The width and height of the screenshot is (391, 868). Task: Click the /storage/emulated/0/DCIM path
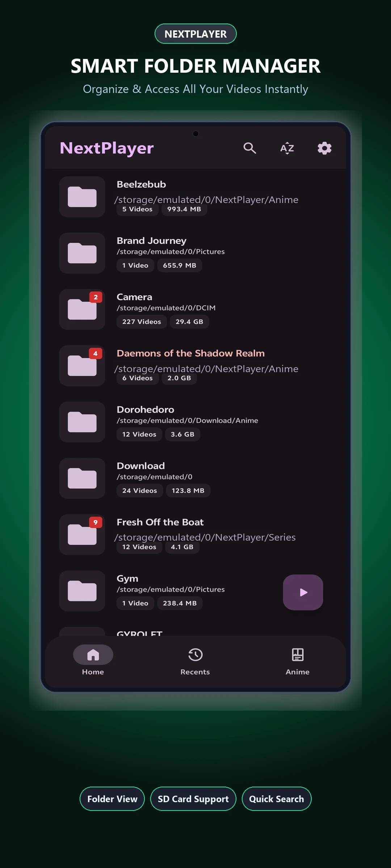click(x=166, y=308)
